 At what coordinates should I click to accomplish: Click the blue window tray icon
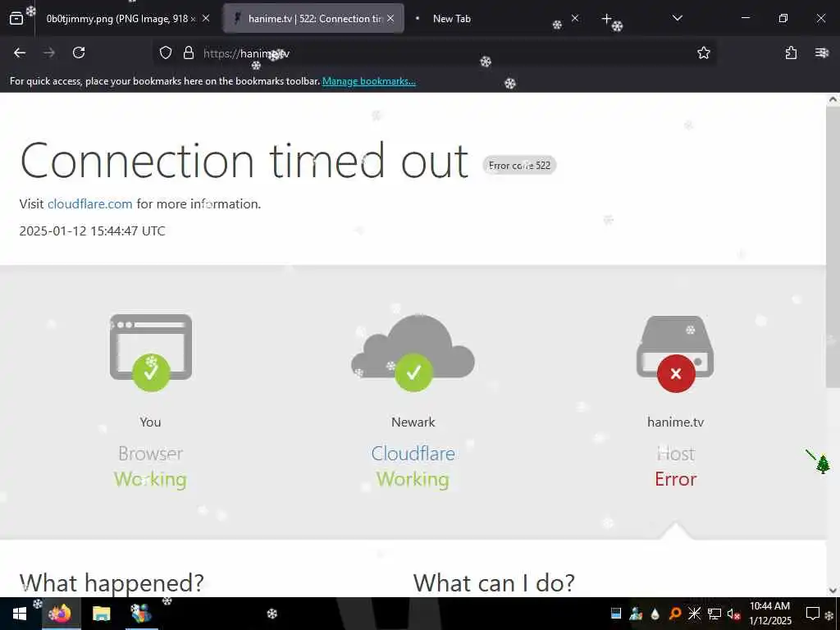pos(616,614)
